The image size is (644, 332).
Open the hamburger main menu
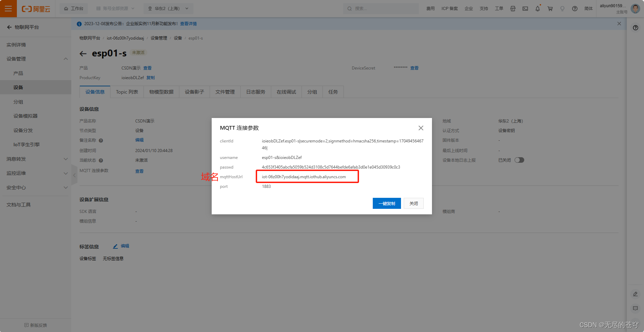click(8, 9)
